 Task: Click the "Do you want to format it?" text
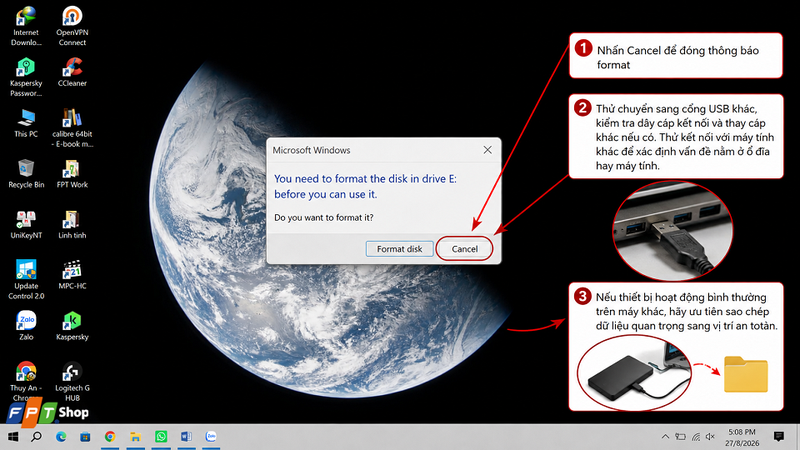pos(323,217)
